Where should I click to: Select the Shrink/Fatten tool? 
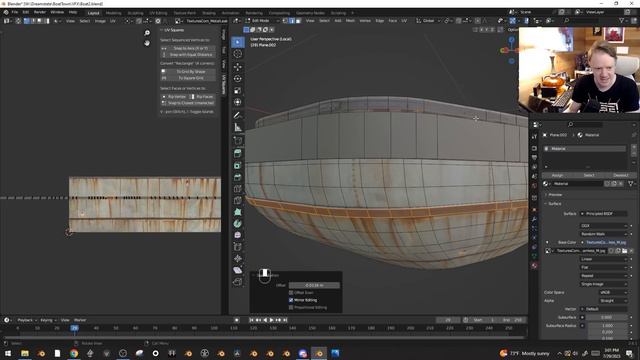click(238, 258)
